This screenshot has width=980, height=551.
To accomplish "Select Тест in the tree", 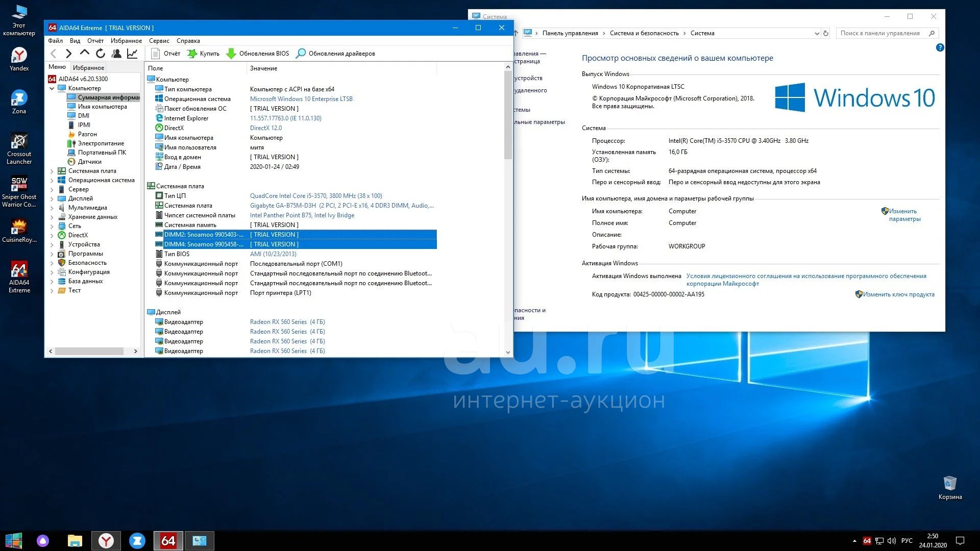I will (x=74, y=290).
